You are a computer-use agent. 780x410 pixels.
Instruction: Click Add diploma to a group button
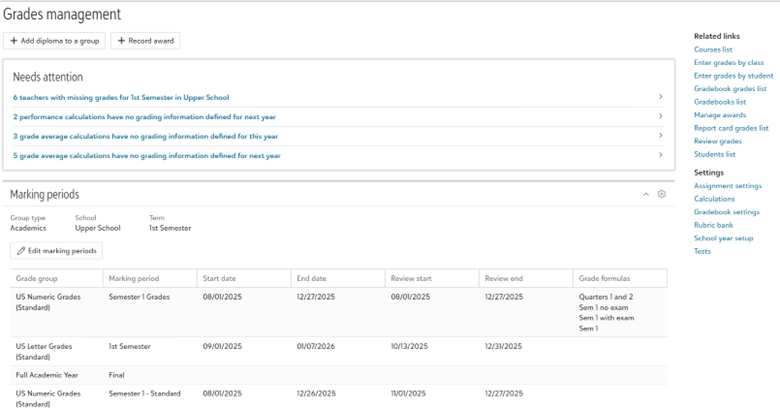pyautogui.click(x=54, y=41)
